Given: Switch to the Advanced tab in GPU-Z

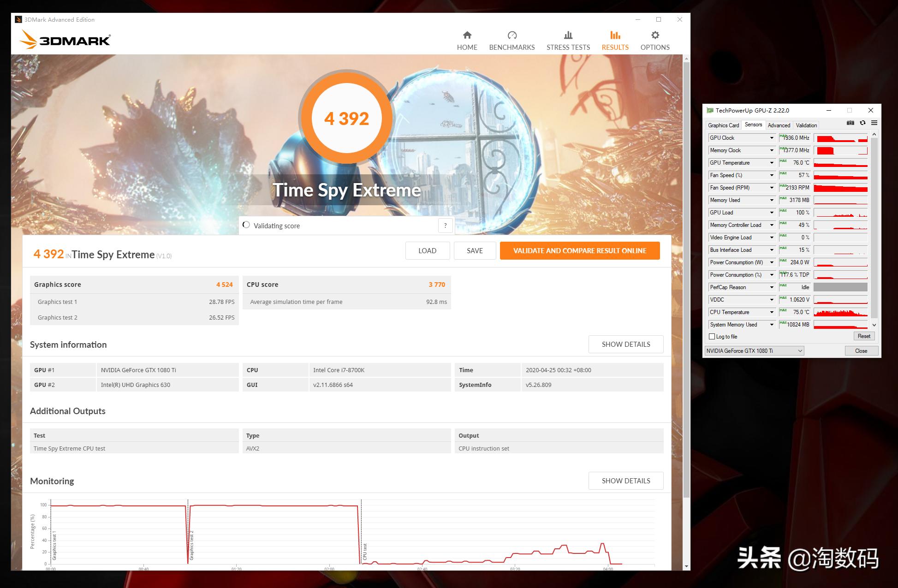Looking at the screenshot, I should coord(779,125).
